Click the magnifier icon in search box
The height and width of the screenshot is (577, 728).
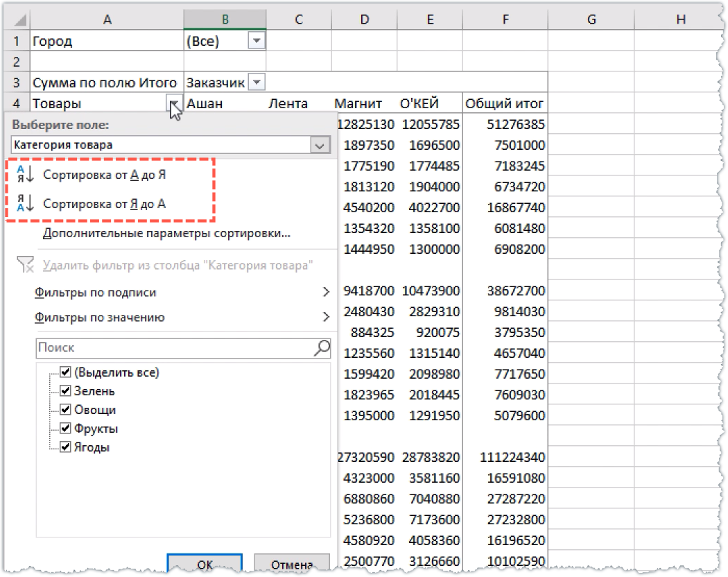(322, 347)
